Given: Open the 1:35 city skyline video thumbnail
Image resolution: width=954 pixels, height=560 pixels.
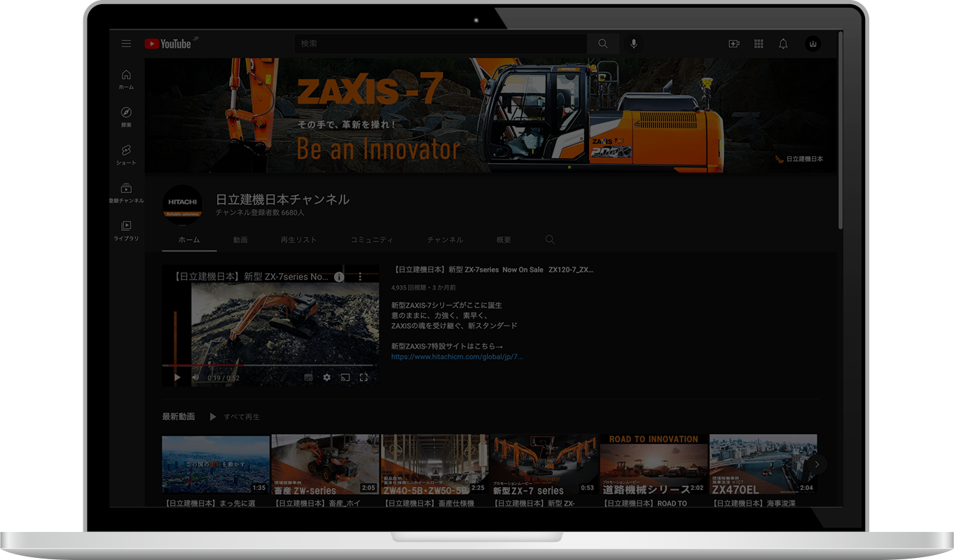Looking at the screenshot, I should click(x=216, y=464).
